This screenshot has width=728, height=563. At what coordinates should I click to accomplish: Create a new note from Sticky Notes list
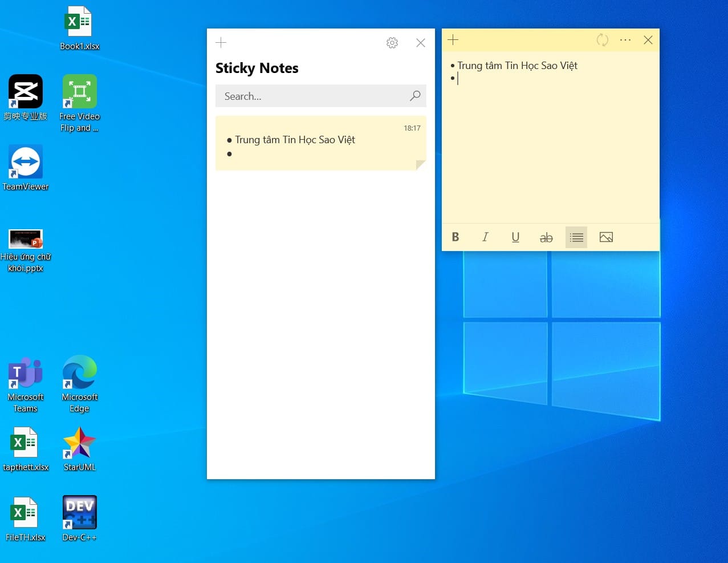point(221,42)
